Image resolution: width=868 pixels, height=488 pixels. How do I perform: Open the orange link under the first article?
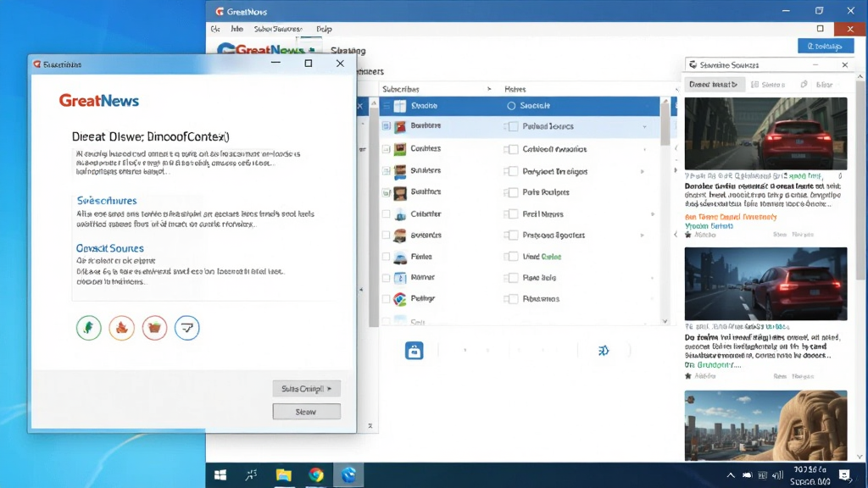coord(731,217)
